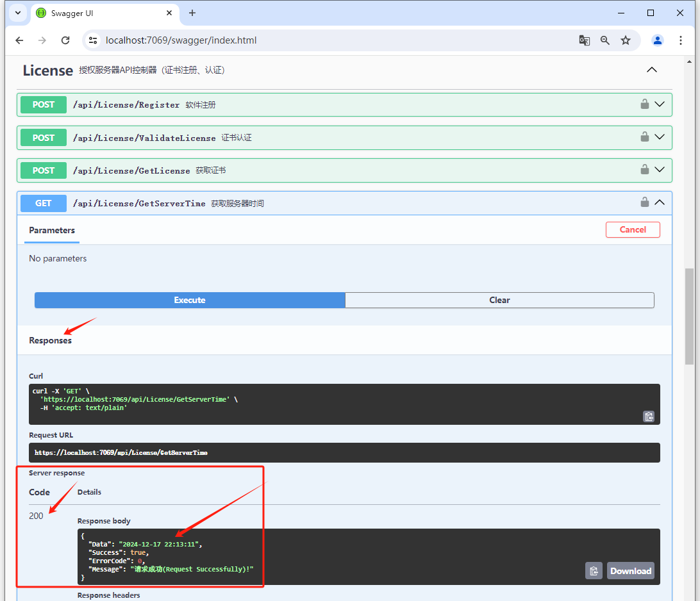Expand the /api/License/Register endpoint
This screenshot has width=700, height=601.
pos(660,104)
